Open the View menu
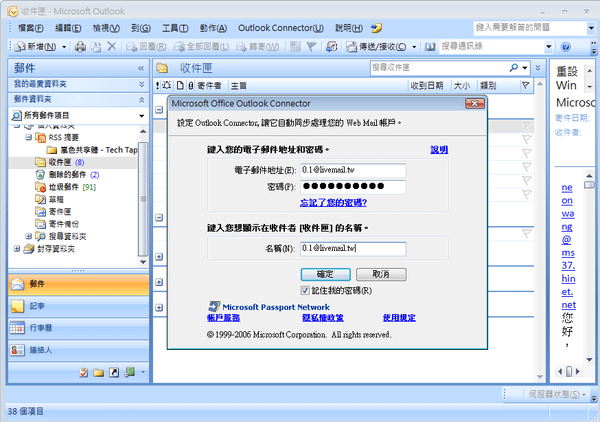Viewport: 600px width, 422px height. click(106, 28)
